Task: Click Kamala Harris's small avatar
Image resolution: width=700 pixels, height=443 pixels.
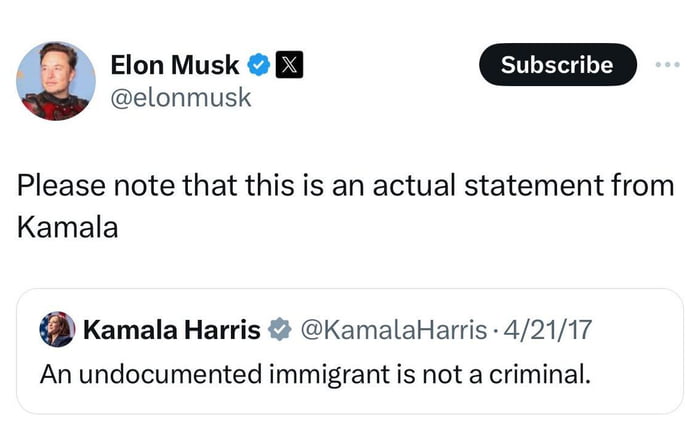Action: [57, 329]
